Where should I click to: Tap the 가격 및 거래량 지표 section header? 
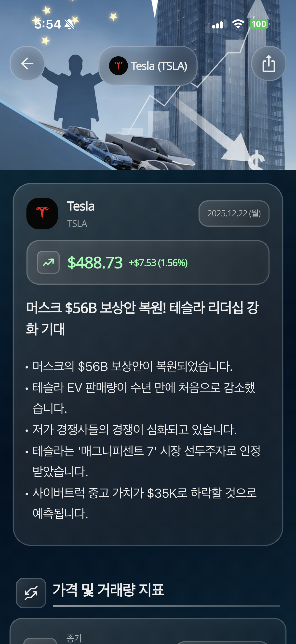[x=108, y=590]
